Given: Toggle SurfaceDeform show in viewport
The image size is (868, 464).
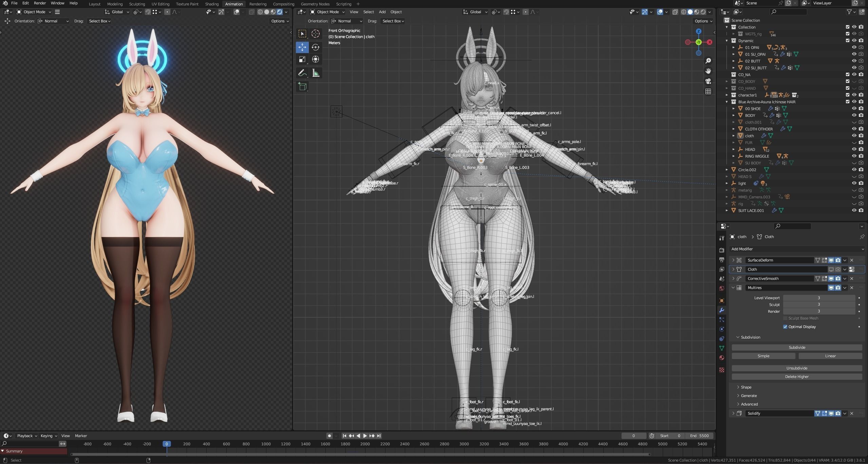Looking at the screenshot, I should point(831,260).
